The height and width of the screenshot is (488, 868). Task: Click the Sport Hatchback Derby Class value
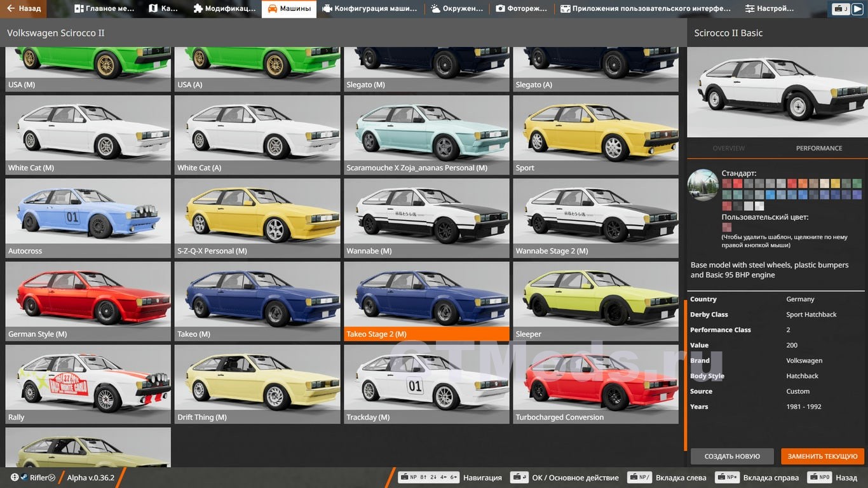pos(811,315)
